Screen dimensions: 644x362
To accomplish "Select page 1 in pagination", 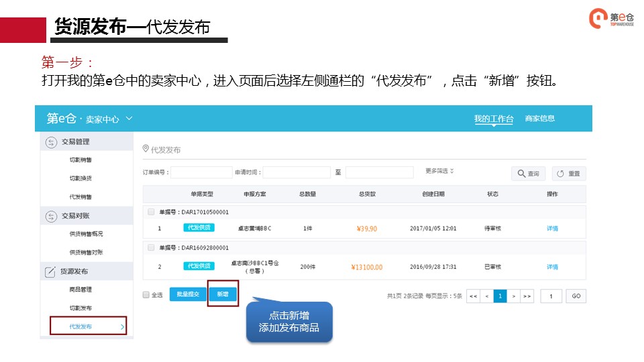I will click(500, 296).
